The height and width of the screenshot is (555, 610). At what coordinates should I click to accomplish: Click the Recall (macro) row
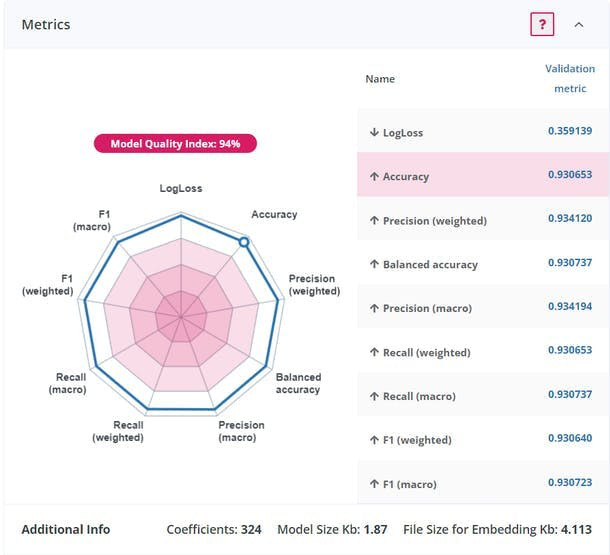coord(480,396)
